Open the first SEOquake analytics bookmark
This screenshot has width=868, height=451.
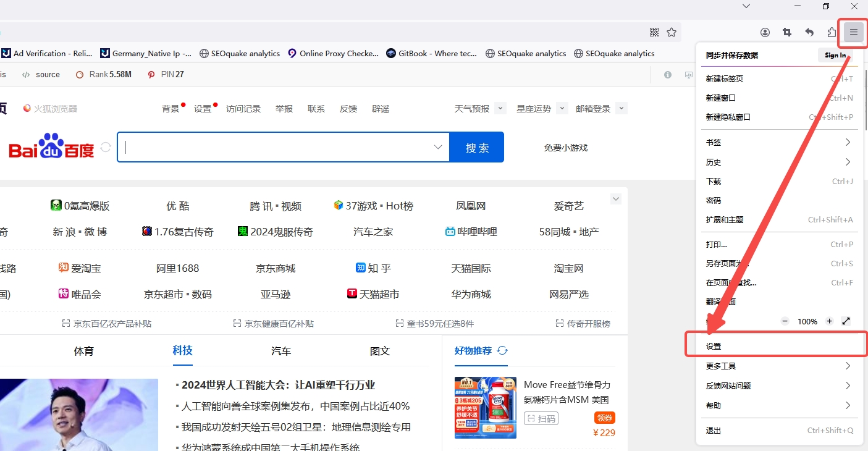(240, 54)
